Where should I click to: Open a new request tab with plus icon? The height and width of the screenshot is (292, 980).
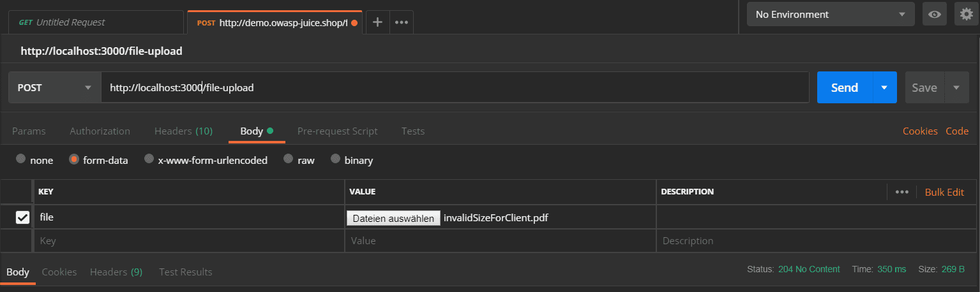(377, 22)
